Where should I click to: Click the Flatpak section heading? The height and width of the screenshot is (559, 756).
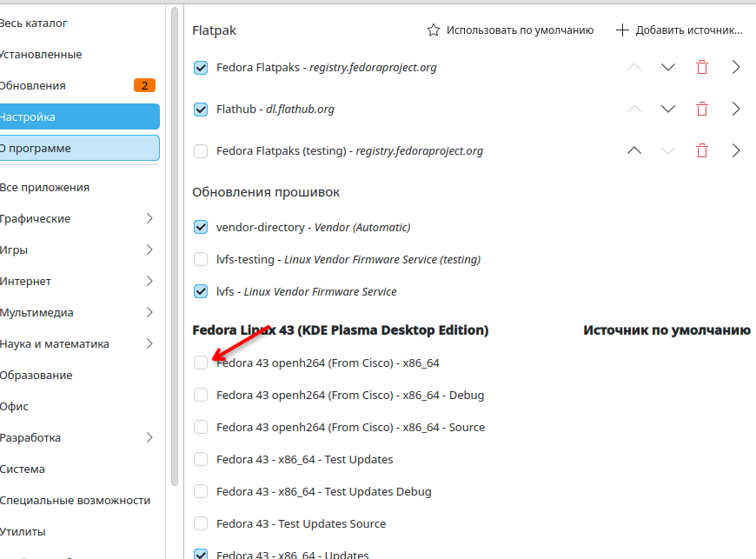point(214,30)
